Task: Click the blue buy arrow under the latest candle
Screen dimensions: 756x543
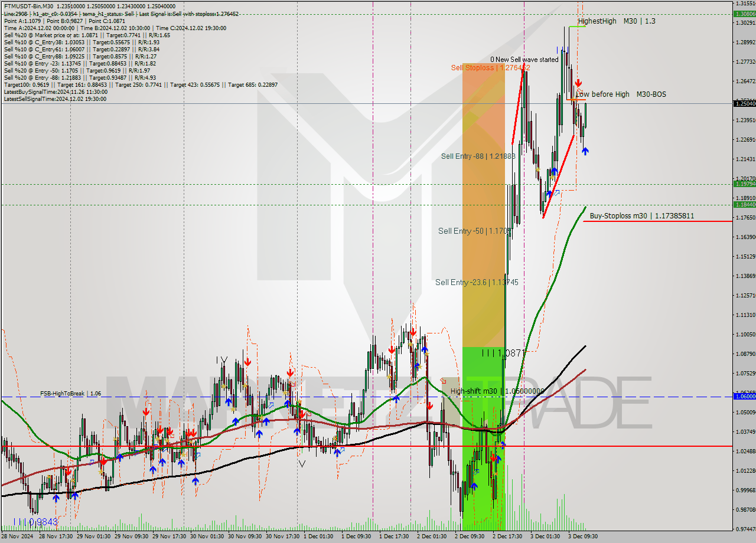Action: (x=585, y=151)
